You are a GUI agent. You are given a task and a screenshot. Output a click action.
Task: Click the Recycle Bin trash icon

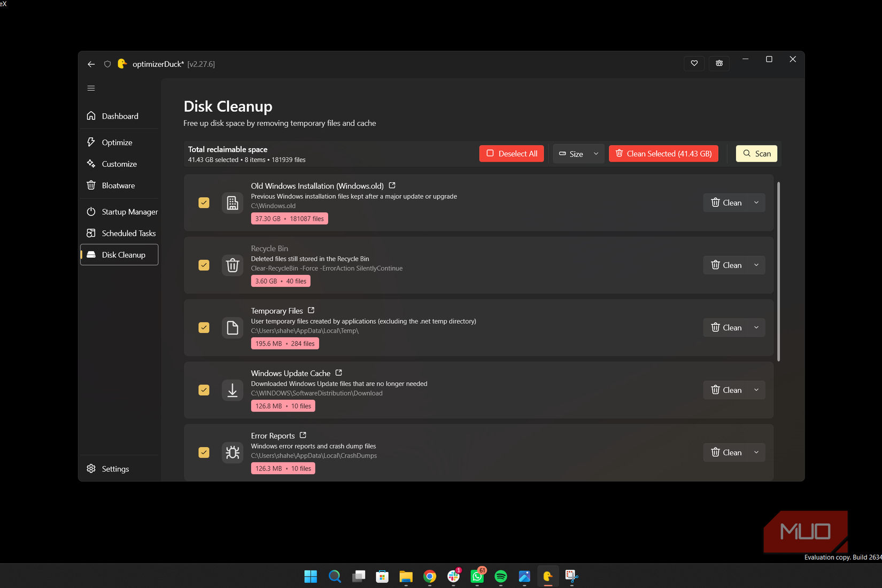[233, 265]
